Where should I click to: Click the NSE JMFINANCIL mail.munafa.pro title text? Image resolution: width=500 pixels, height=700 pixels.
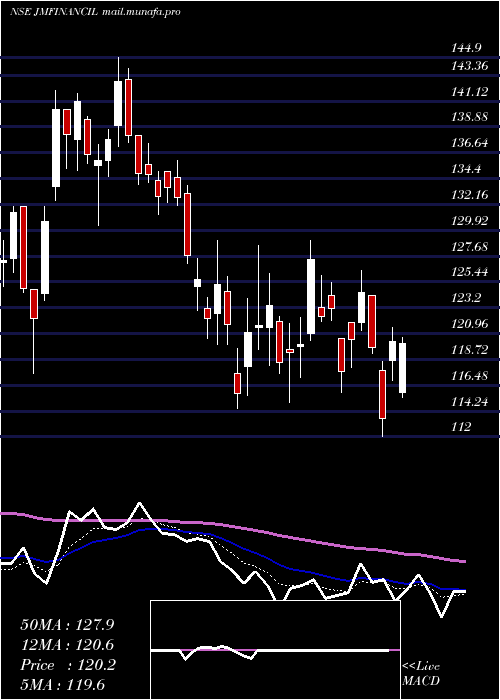95,12
